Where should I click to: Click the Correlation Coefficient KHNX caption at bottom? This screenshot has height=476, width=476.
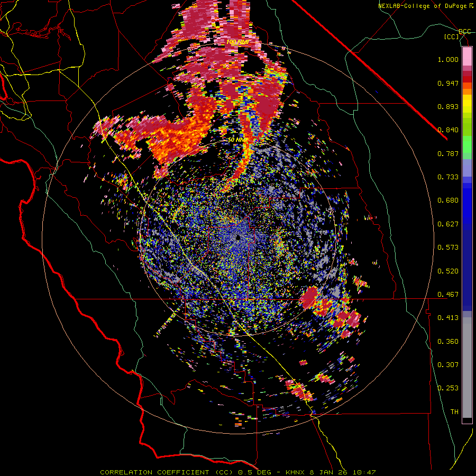(x=238, y=472)
